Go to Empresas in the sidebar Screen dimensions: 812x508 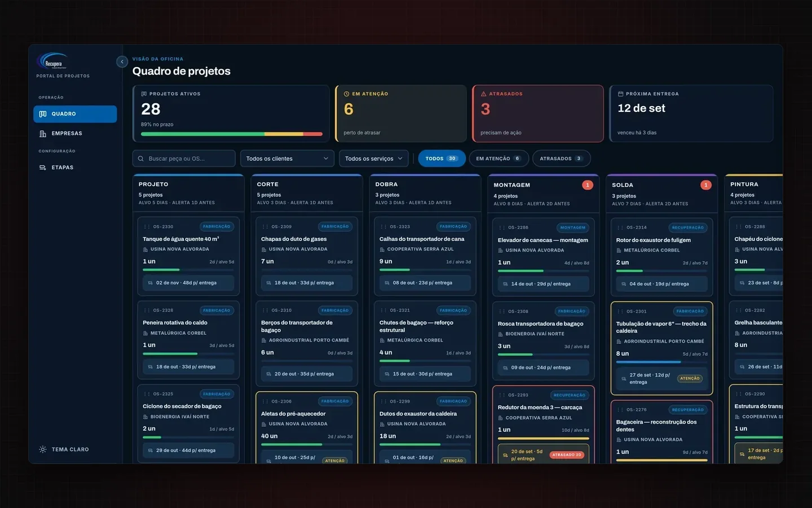point(75,134)
